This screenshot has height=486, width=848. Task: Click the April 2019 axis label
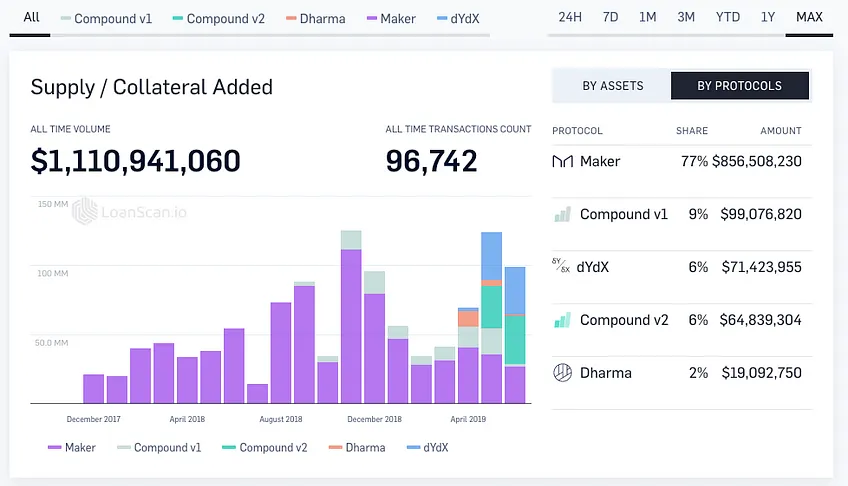click(468, 419)
